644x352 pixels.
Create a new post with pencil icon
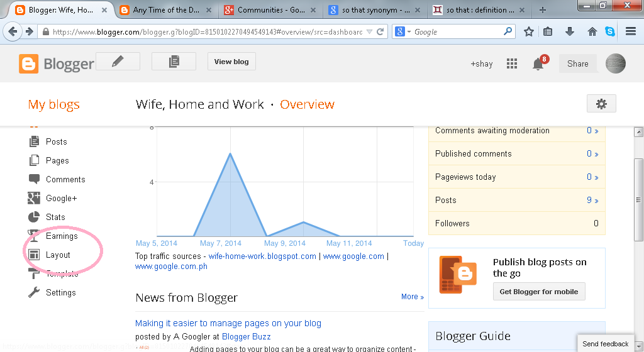coord(118,62)
